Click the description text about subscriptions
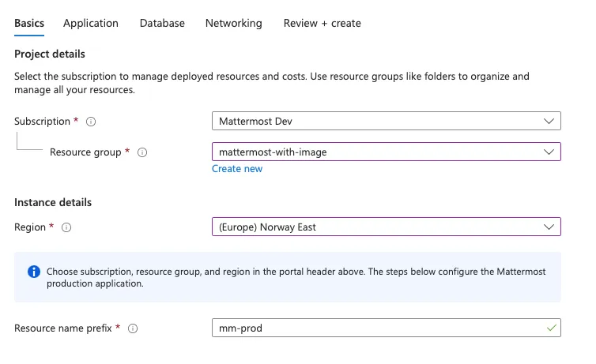 point(272,83)
